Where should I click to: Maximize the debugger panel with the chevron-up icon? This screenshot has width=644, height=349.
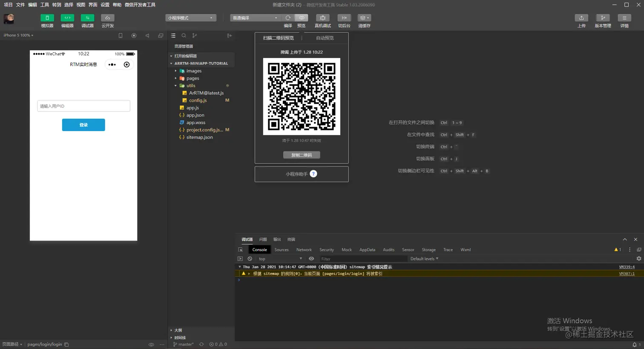[625, 240]
